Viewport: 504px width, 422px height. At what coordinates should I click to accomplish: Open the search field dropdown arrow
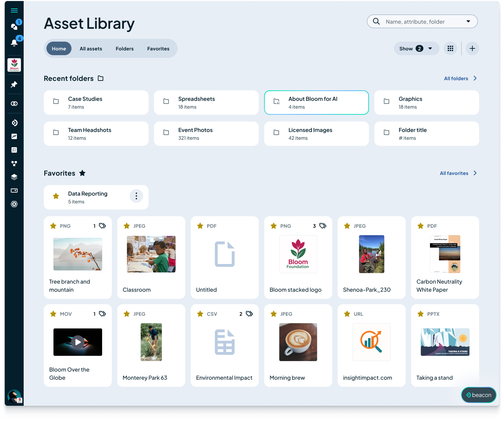(468, 21)
